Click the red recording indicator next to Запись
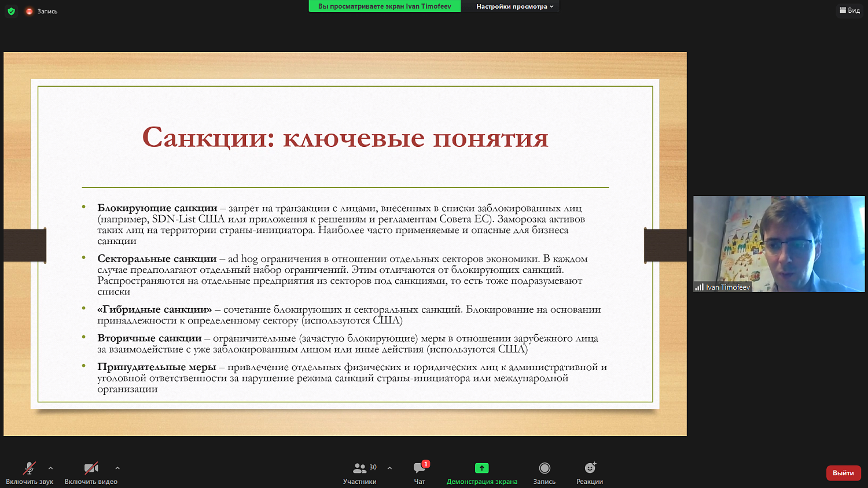868x488 pixels. (28, 10)
